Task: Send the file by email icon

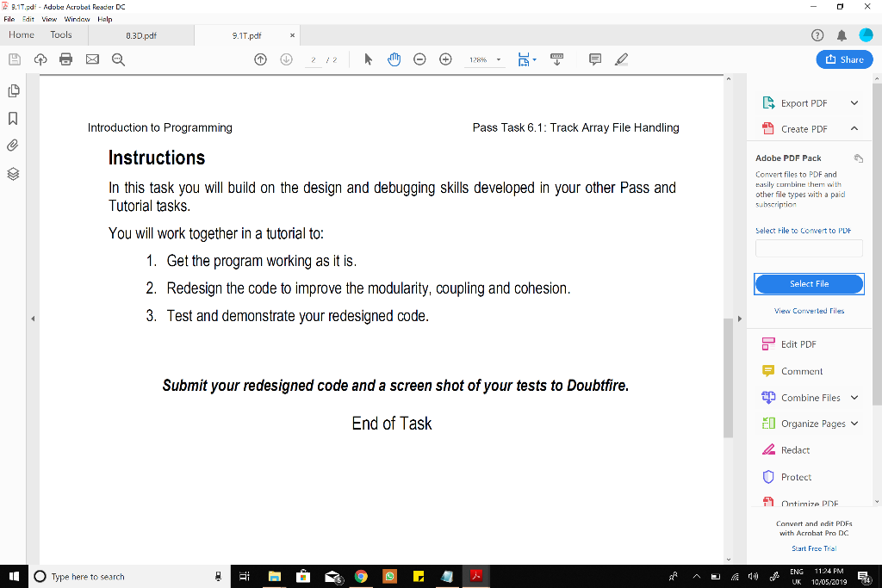Action: [92, 59]
